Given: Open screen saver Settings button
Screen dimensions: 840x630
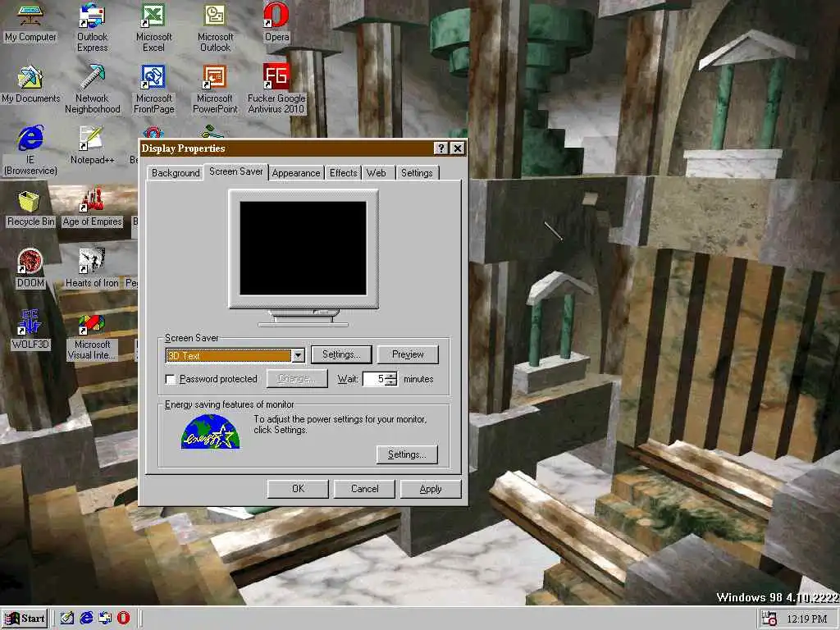Looking at the screenshot, I should pos(341,354).
